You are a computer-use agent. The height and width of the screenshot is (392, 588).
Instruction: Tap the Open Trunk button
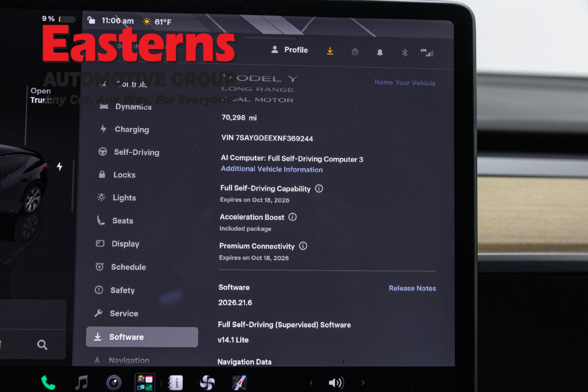[41, 95]
